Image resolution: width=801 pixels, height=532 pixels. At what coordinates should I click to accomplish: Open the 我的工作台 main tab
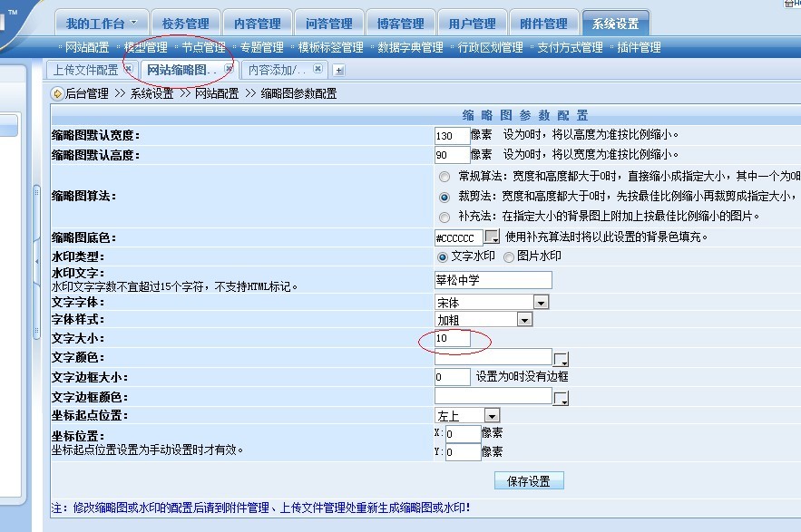click(101, 24)
